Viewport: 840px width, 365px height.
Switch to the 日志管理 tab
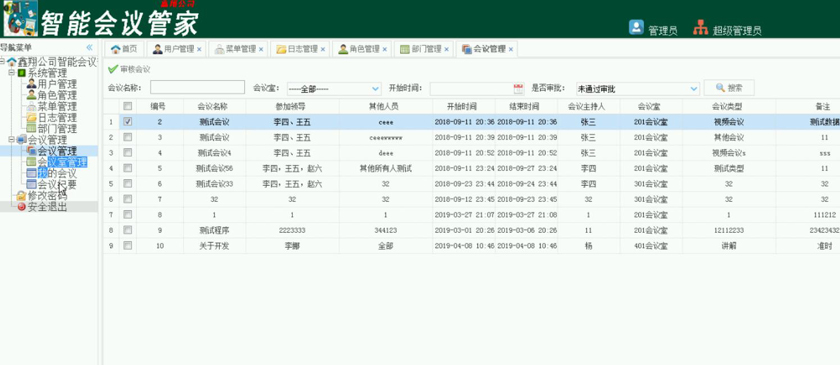(300, 49)
